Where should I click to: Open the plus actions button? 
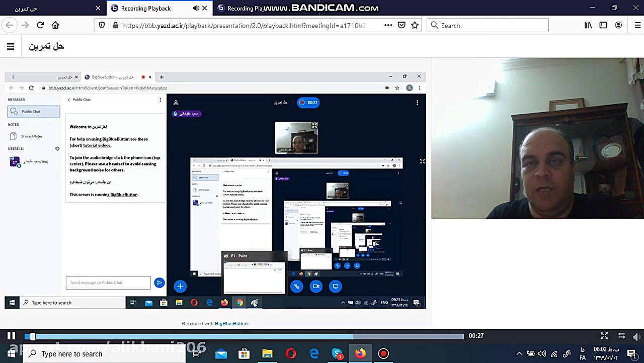180,286
